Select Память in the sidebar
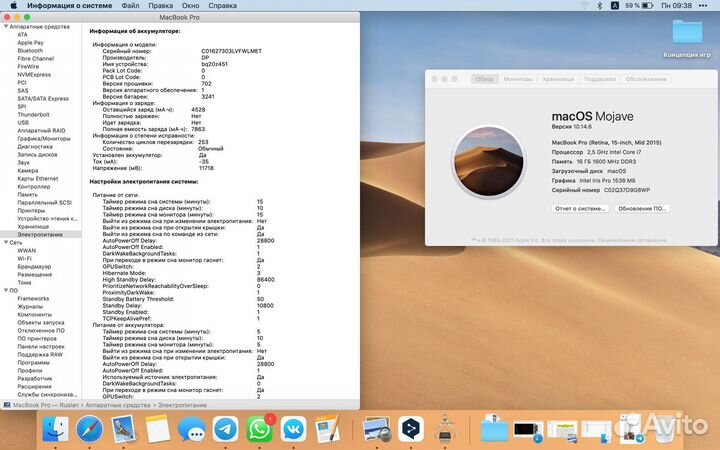The height and width of the screenshot is (450, 720). (28, 194)
